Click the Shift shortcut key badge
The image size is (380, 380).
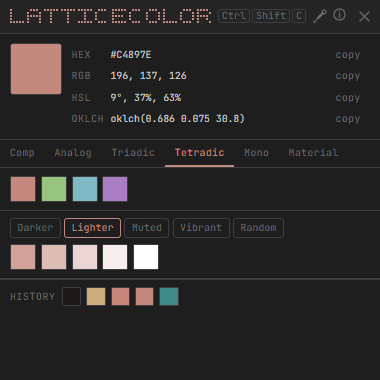click(271, 16)
